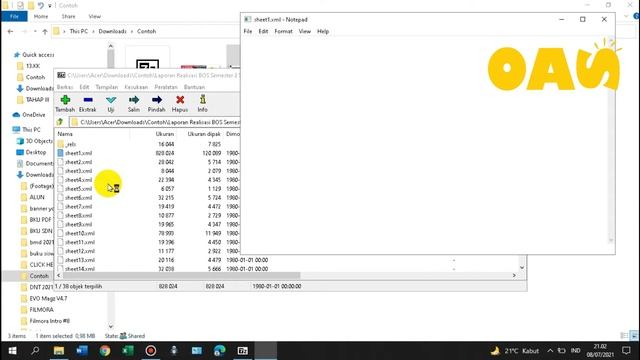Viewport: 640px width, 360px height.
Task: Open the FILMORA folder in the navigation pane
Action: click(x=41, y=310)
